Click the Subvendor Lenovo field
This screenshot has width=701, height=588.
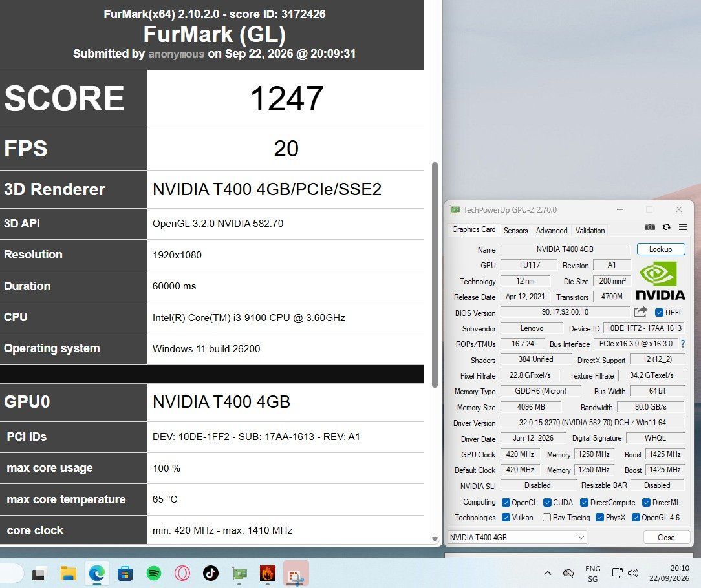(532, 328)
